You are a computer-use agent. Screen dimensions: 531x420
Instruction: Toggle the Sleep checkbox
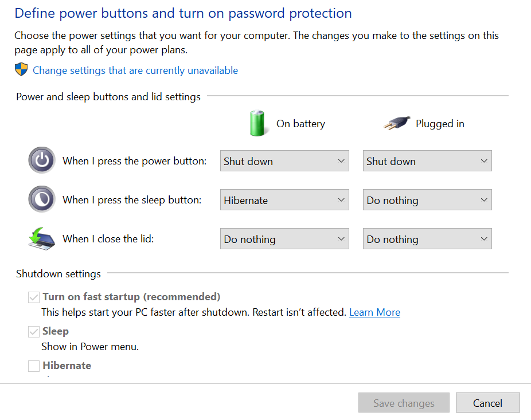(x=34, y=332)
